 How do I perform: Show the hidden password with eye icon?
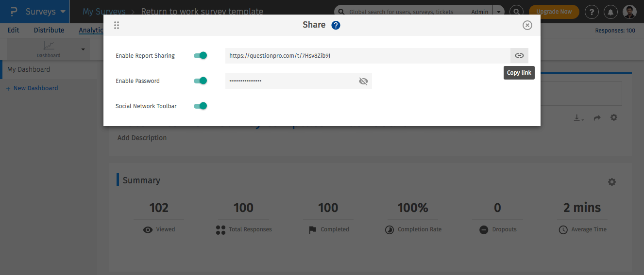(x=363, y=81)
